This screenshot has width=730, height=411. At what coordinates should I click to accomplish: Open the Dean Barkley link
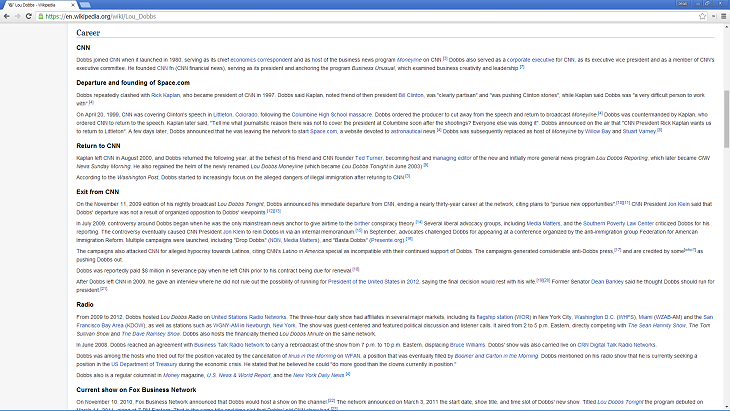607,282
